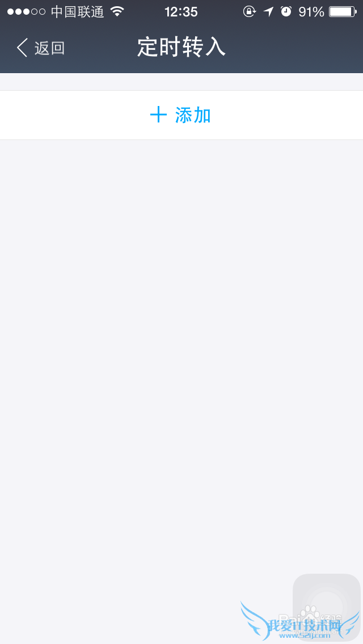Click the winged watermark logo

[300, 621]
